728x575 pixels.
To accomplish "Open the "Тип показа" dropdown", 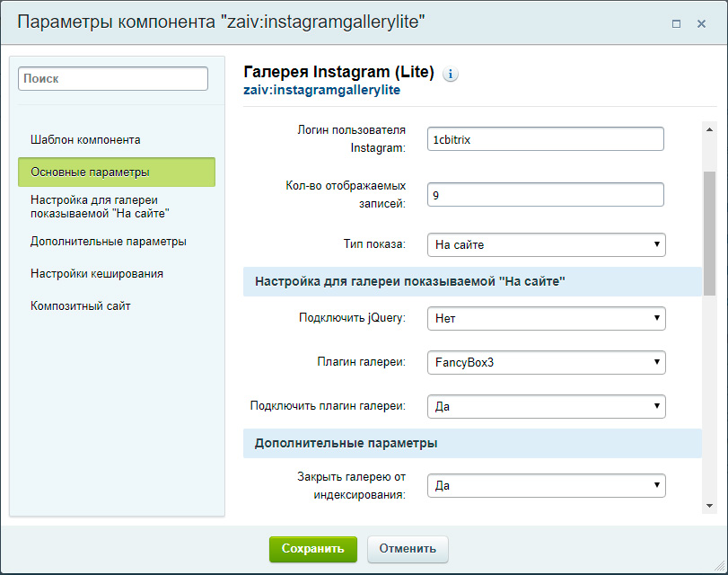I will click(x=546, y=244).
